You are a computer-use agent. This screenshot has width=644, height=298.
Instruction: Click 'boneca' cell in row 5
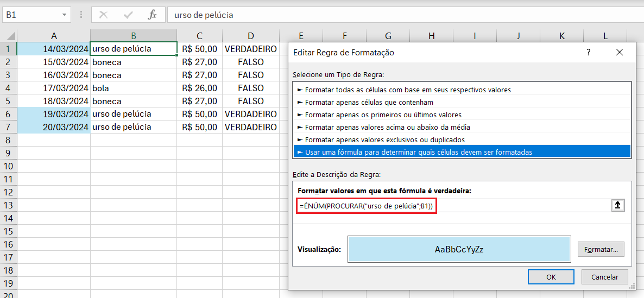[x=134, y=101]
